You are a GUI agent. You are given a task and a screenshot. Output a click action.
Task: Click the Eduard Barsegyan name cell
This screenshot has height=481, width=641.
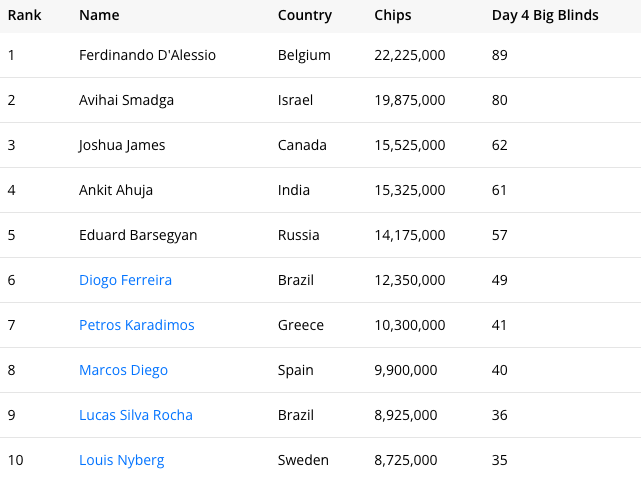138,235
